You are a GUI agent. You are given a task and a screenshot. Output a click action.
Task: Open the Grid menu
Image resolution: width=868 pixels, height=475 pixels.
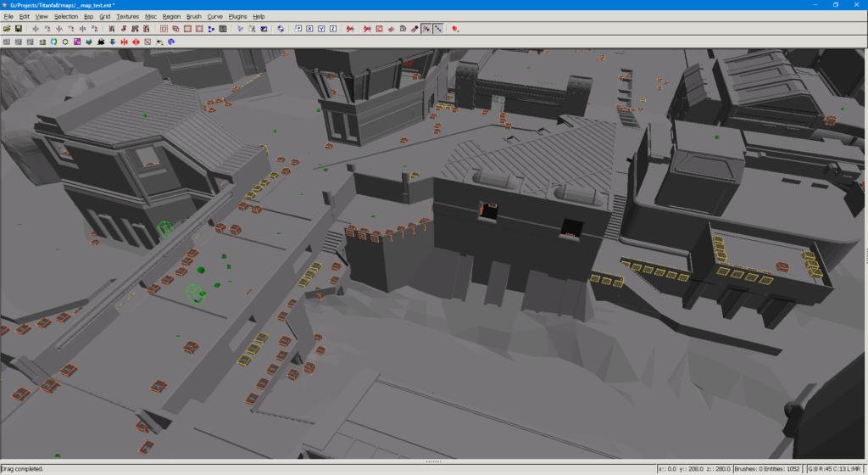pos(104,17)
